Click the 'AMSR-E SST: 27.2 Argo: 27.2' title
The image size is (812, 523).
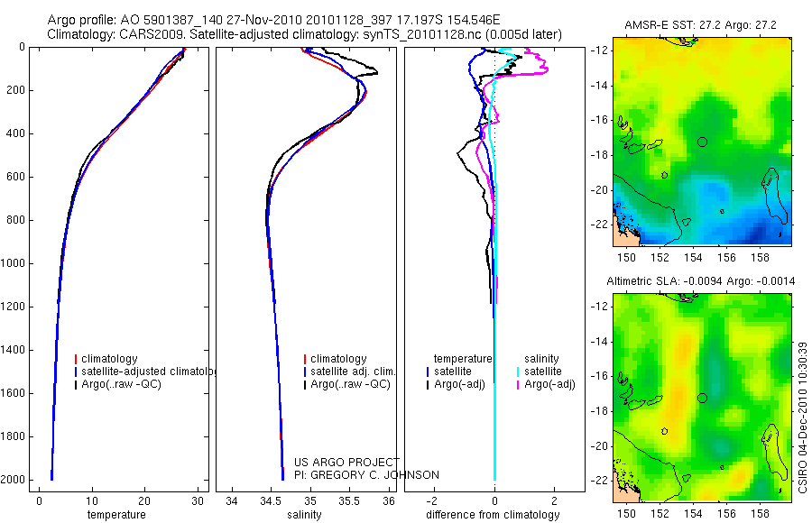coord(700,25)
